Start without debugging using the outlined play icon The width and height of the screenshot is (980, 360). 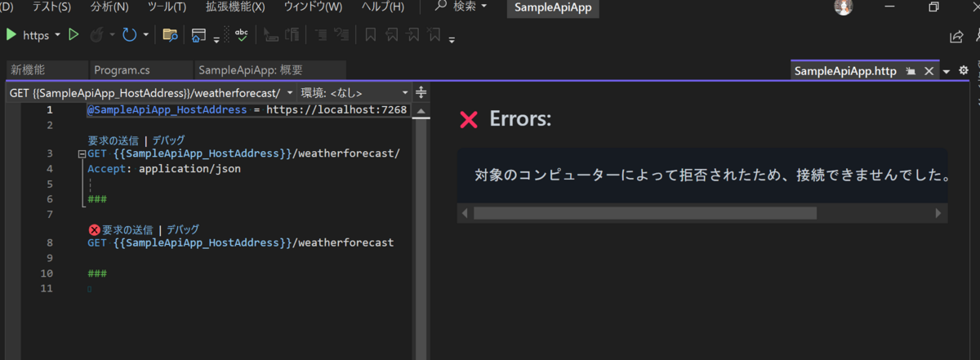73,35
